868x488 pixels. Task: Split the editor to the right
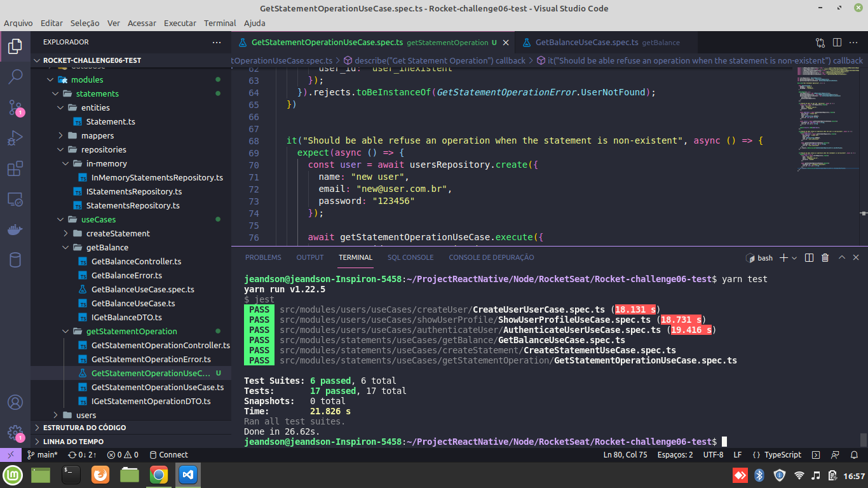[x=837, y=43]
